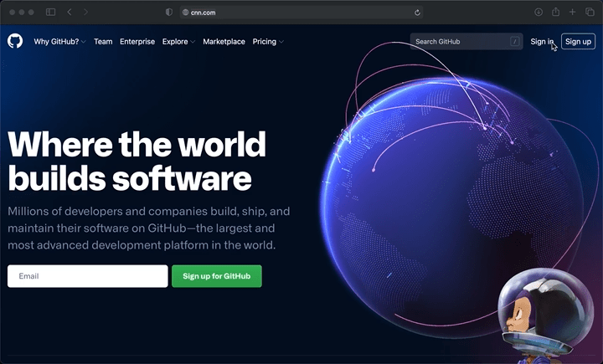Go forward to the next page
Viewport: 603px width, 364px height.
(86, 13)
